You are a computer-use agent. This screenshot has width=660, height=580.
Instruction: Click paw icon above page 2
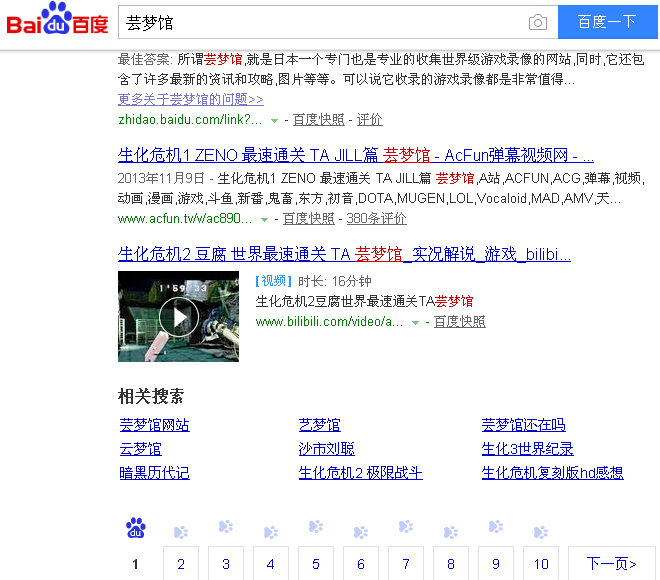(181, 532)
